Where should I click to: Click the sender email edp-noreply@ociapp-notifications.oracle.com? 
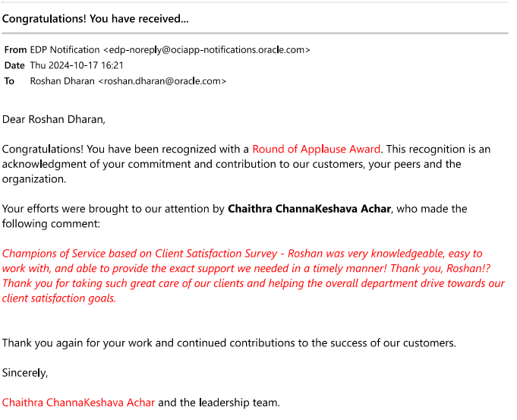[206, 50]
